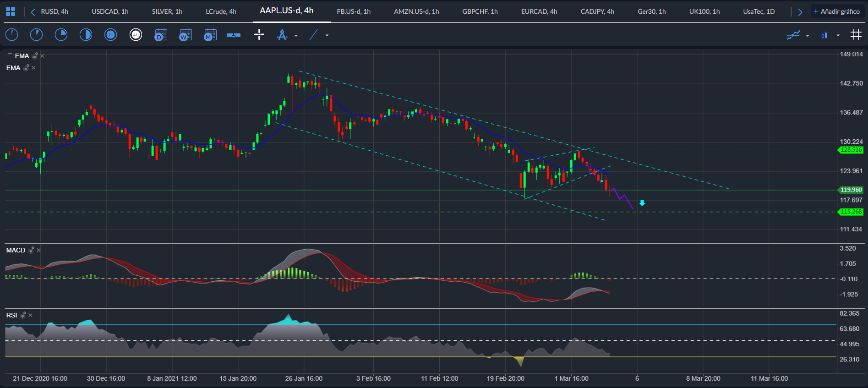The height and width of the screenshot is (388, 868).
Task: Open the chart layout grid icon at top-left
Action: coord(10,11)
